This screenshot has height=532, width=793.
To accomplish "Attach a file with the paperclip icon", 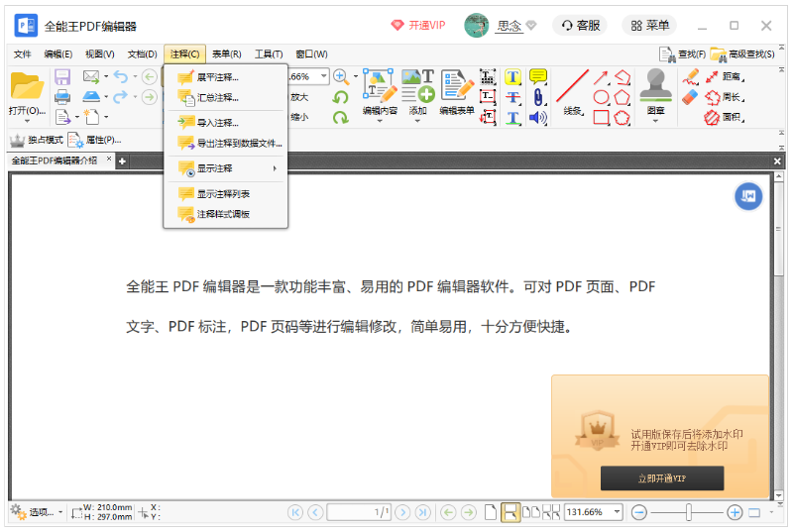I will (538, 97).
